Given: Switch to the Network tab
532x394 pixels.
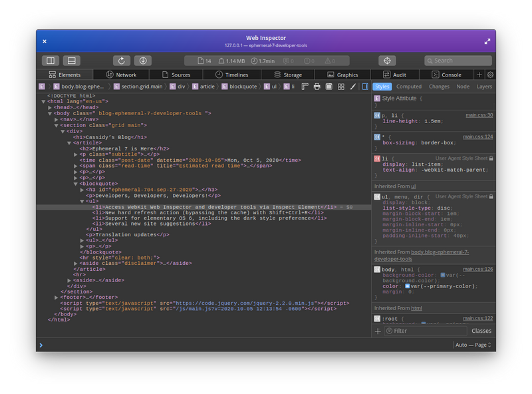Looking at the screenshot, I should point(121,75).
